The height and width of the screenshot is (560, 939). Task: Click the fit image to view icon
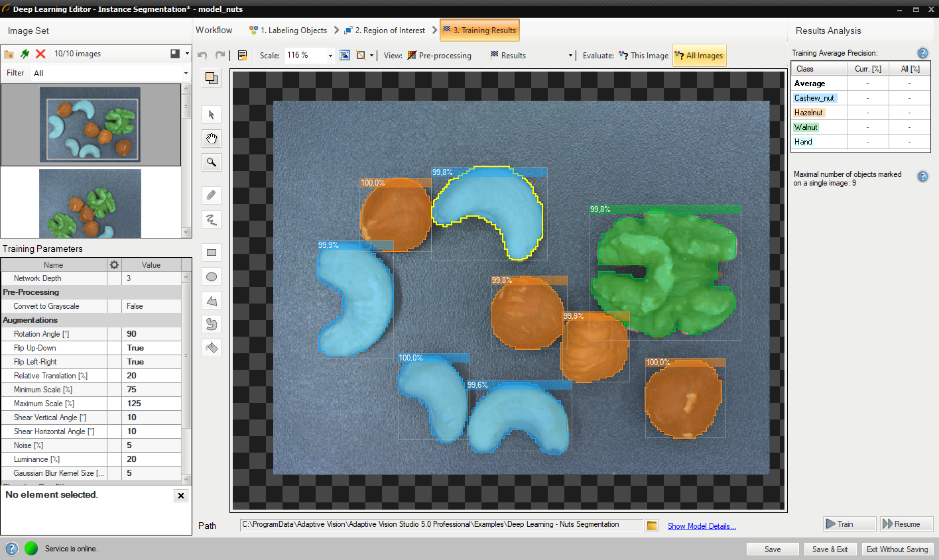coord(345,55)
